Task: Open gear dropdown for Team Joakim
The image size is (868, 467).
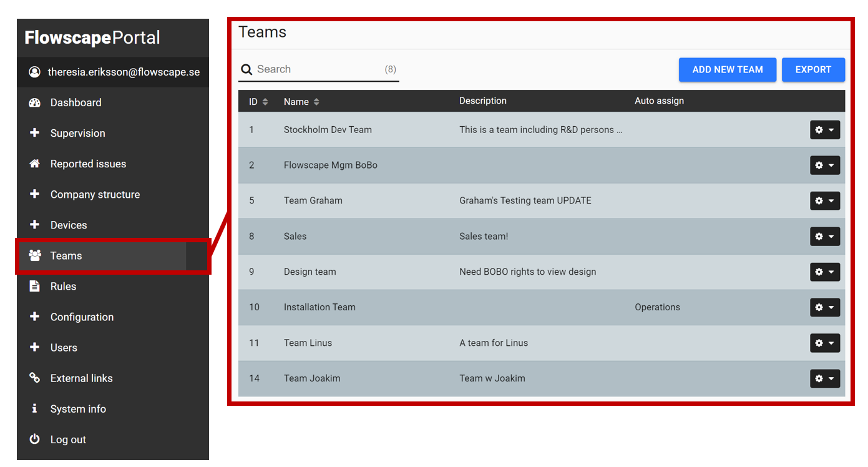Action: coord(825,379)
